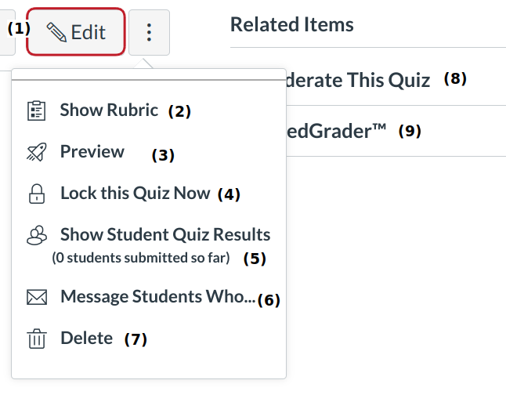Click the rocket icon next to Preview
The width and height of the screenshot is (506, 420).
click(36, 152)
